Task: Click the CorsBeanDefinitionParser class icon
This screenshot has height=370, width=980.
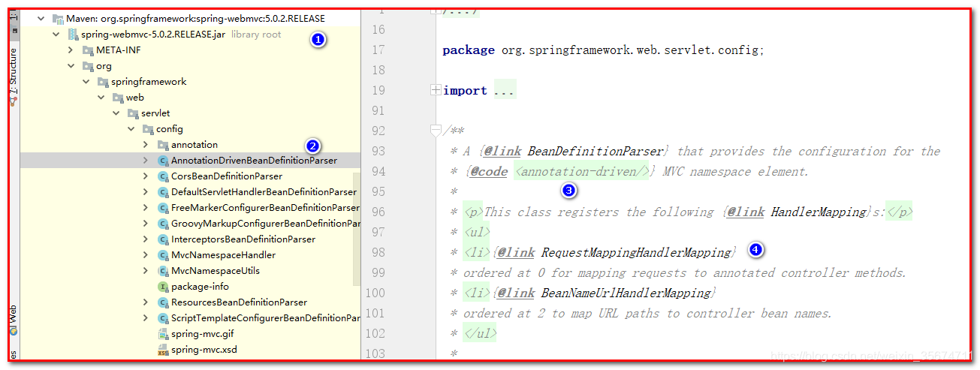Action: click(x=163, y=176)
